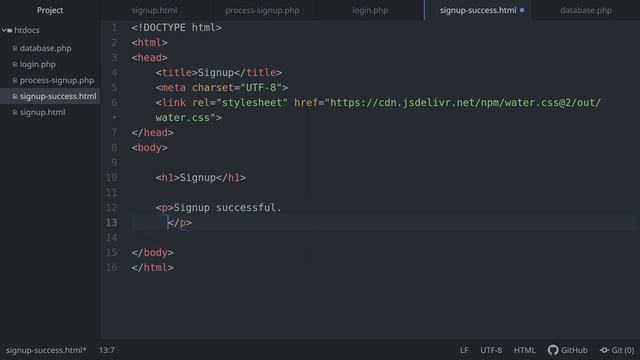The height and width of the screenshot is (360, 640).
Task: Open process-signup.php in the project tree
Action: 57,80
